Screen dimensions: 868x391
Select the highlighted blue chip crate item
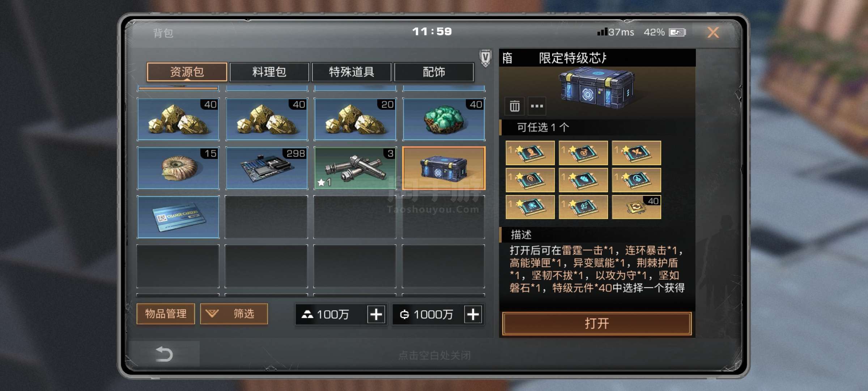(x=444, y=168)
